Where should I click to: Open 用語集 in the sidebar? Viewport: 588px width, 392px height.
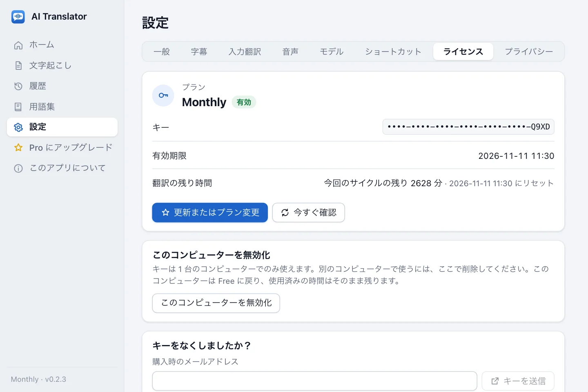click(x=62, y=107)
